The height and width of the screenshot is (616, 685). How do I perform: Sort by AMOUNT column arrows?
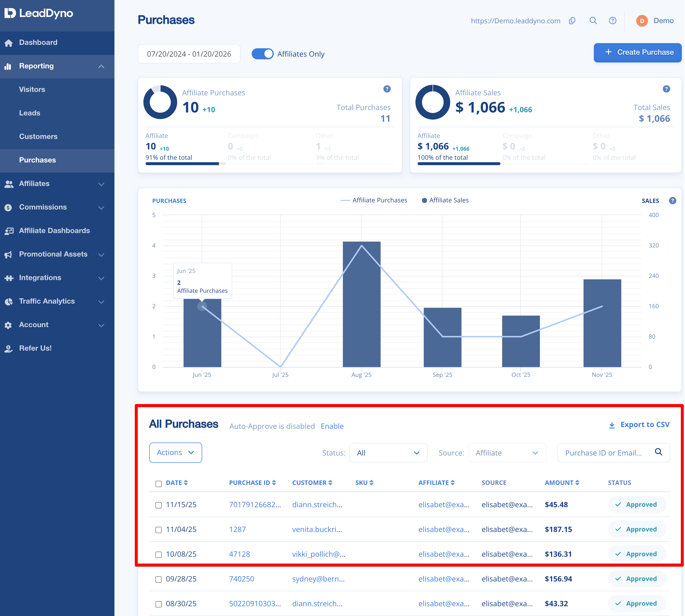577,483
